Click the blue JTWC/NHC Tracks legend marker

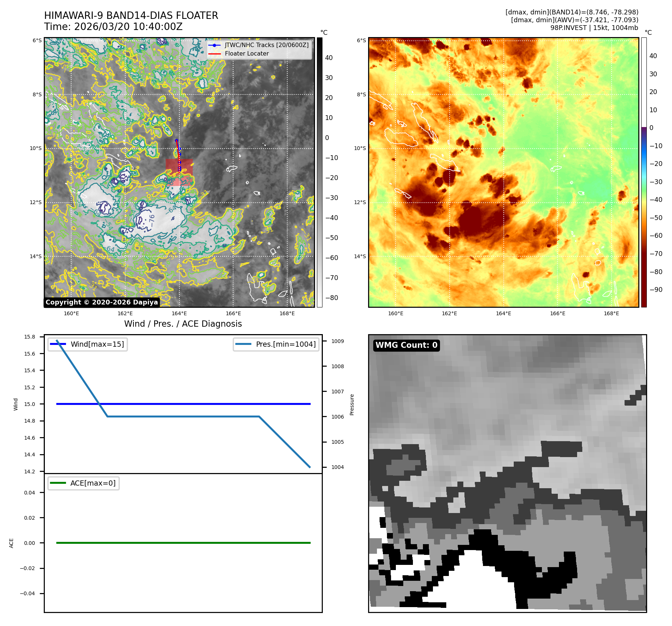pos(214,45)
